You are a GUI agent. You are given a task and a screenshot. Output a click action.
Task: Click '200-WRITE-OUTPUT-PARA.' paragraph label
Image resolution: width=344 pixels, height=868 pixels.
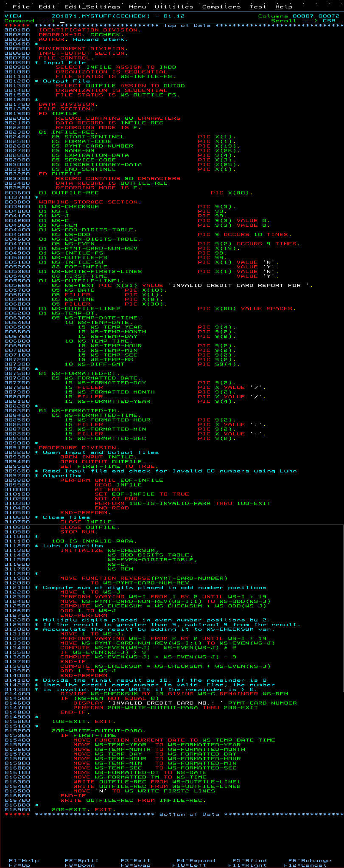99,731
